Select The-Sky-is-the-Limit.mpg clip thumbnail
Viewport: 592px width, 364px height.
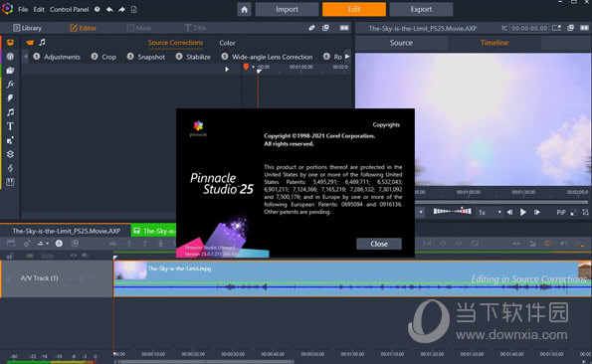[x=130, y=271]
